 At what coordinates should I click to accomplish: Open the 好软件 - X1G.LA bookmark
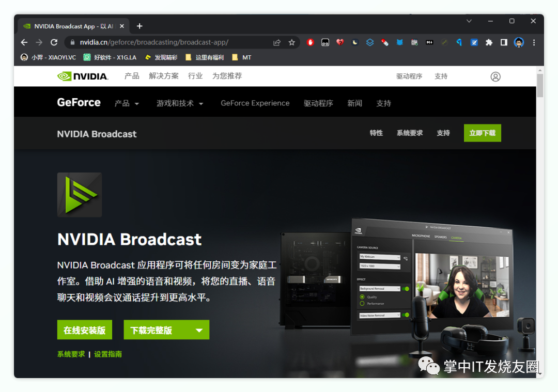[110, 57]
